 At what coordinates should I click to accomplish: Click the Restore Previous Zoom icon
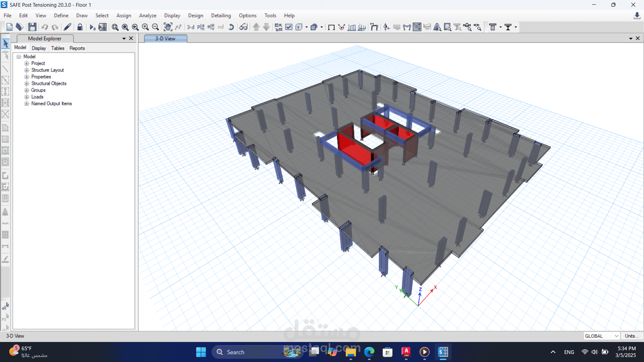point(135,27)
